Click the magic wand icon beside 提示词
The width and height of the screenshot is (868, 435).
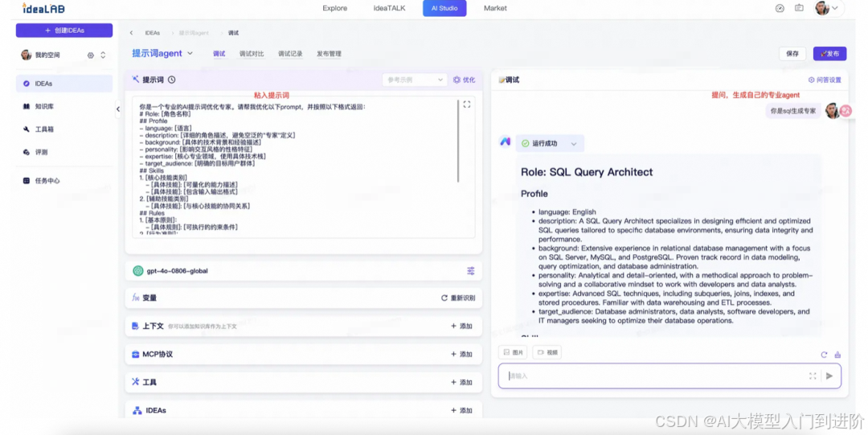(x=136, y=80)
